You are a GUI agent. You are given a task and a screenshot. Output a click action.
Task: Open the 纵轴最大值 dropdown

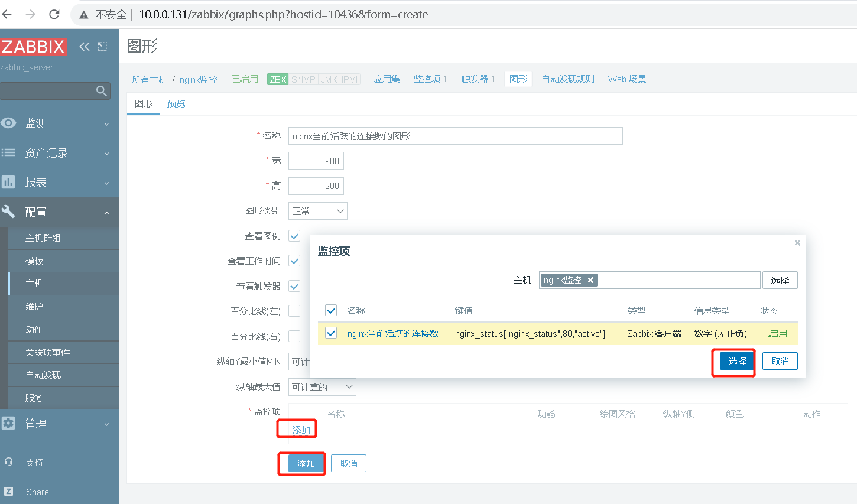pos(322,387)
